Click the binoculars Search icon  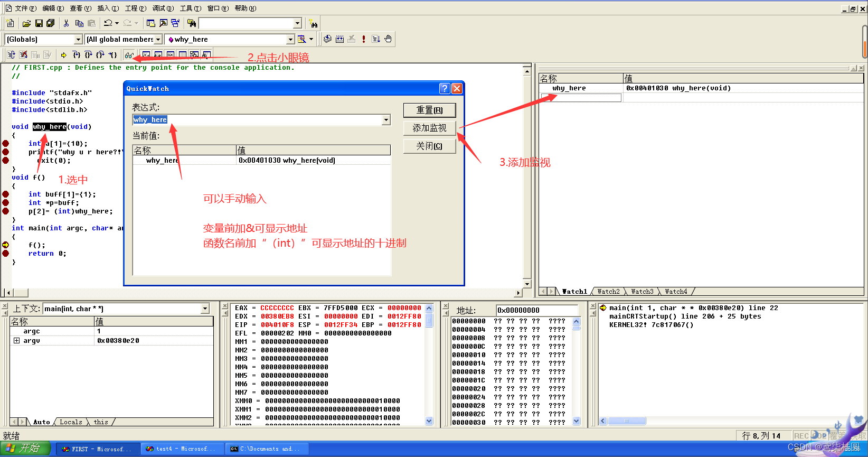click(314, 23)
